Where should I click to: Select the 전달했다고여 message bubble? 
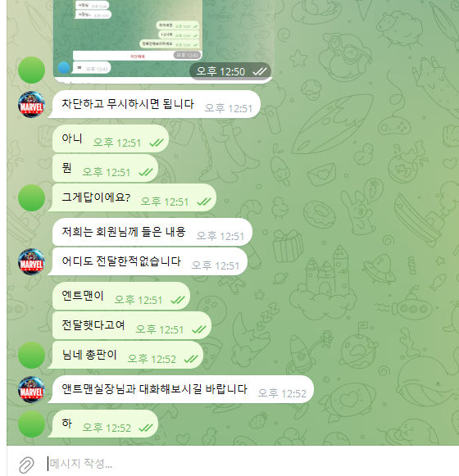click(132, 325)
